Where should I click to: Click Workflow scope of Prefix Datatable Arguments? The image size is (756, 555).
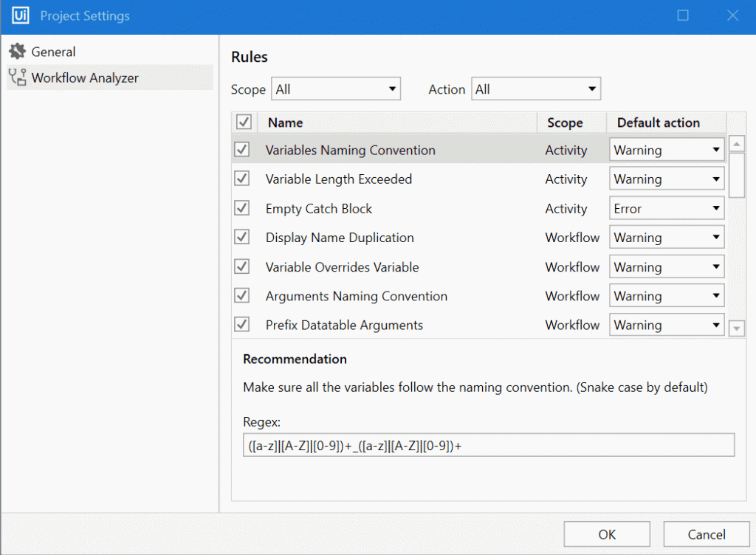[572, 325]
